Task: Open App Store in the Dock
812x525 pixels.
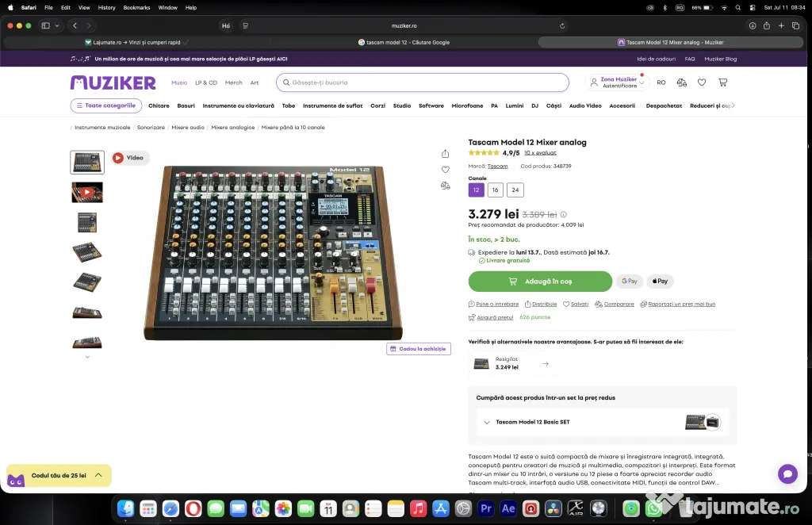Action: tap(441, 509)
